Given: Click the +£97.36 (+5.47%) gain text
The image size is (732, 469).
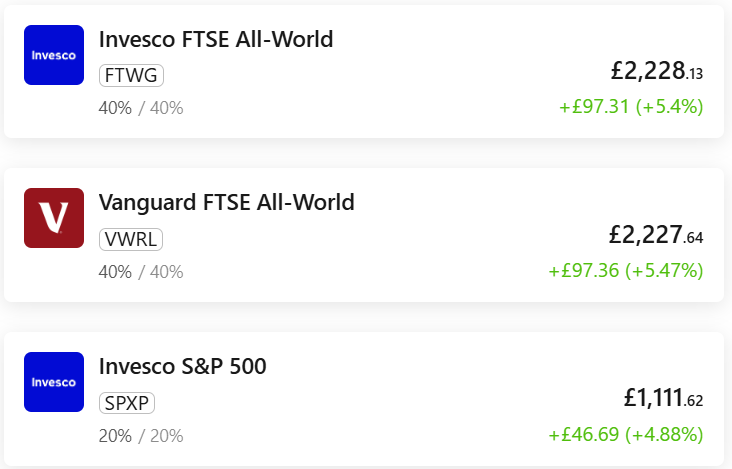Looking at the screenshot, I should (x=626, y=271).
